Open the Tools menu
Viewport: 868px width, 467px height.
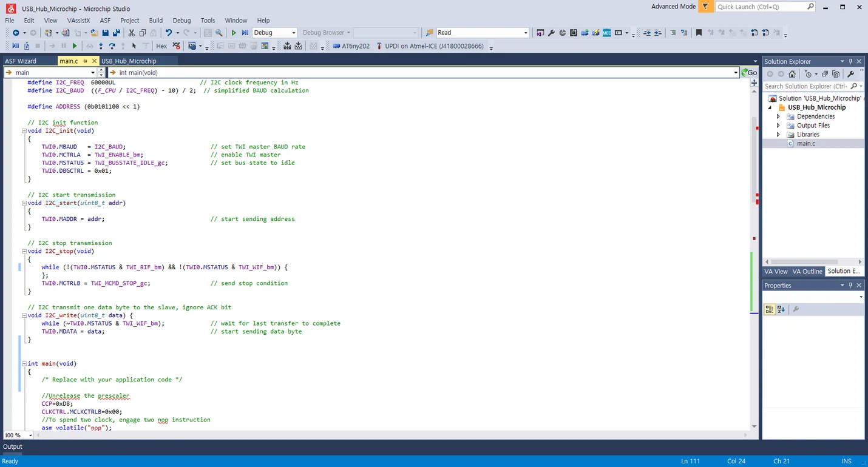208,20
